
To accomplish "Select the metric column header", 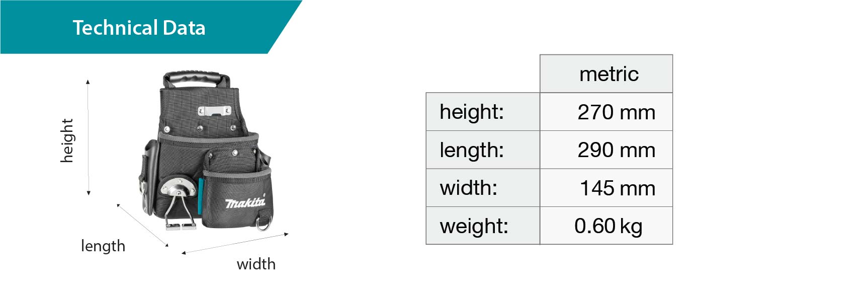I will tap(609, 74).
